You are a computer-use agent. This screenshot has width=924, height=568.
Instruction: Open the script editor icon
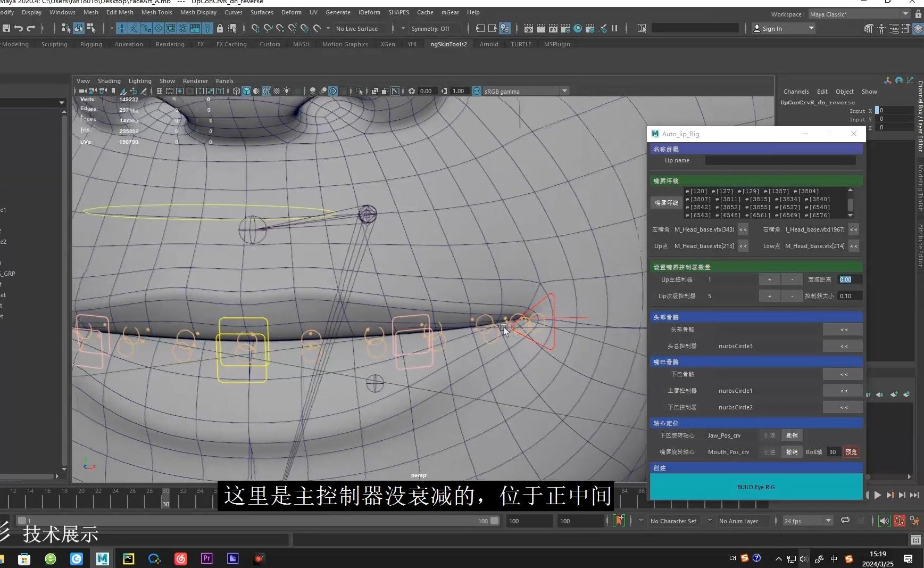click(915, 540)
